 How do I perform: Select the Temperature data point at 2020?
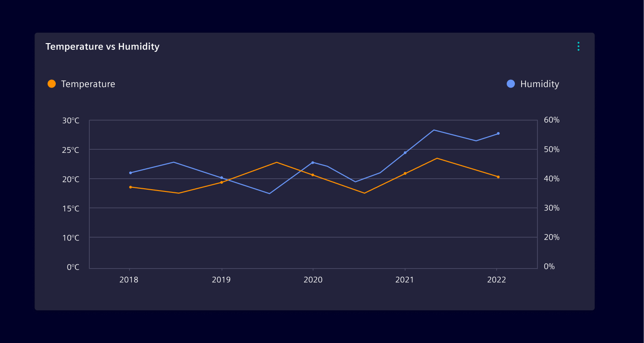[x=313, y=175]
